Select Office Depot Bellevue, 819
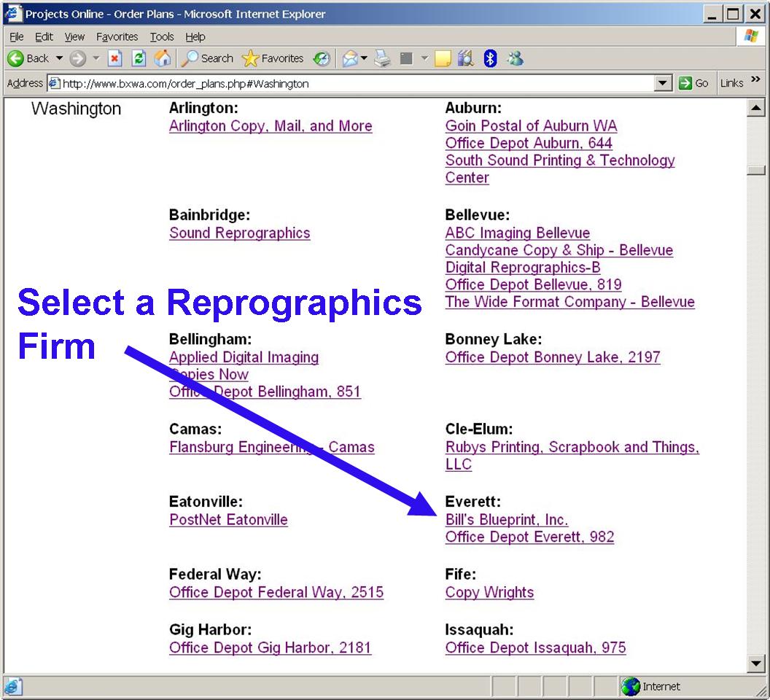The height and width of the screenshot is (700, 770). tap(533, 284)
